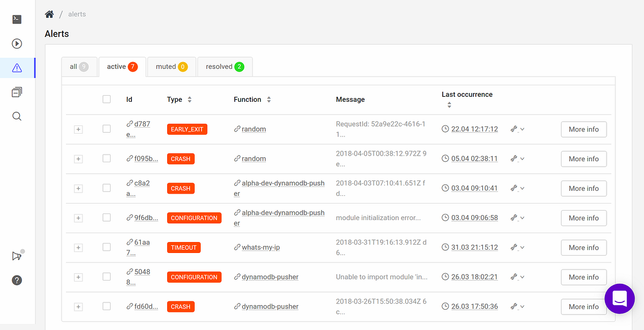The width and height of the screenshot is (644, 330).
Task: Open wrench actions dropdown for 05.04 alert
Action: (x=518, y=158)
